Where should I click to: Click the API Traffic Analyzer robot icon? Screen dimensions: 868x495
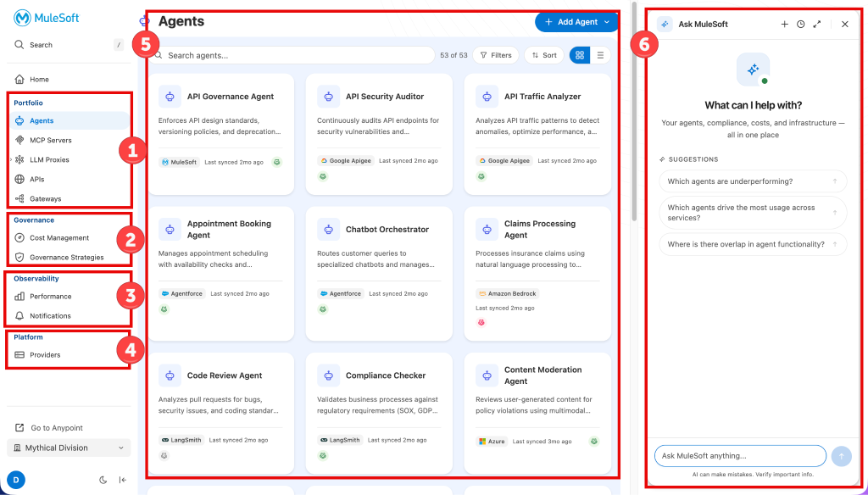point(487,97)
